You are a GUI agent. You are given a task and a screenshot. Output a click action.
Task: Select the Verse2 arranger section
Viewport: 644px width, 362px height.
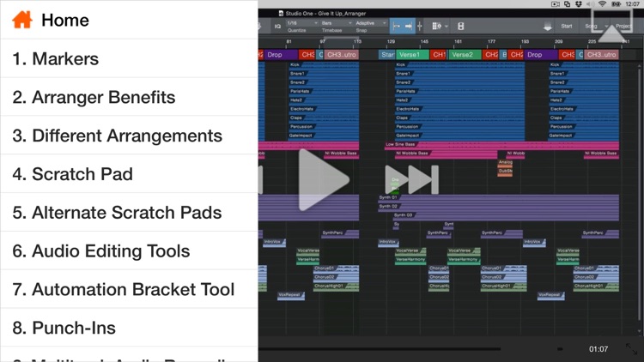pos(465,55)
